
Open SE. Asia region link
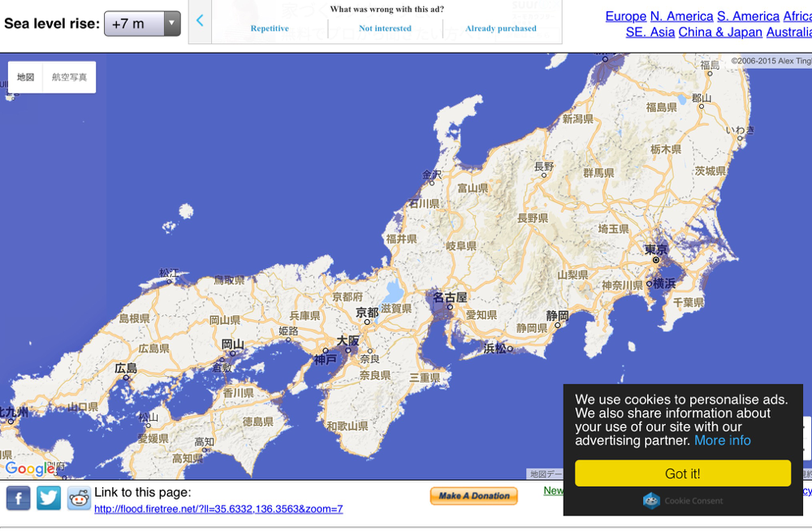(650, 32)
